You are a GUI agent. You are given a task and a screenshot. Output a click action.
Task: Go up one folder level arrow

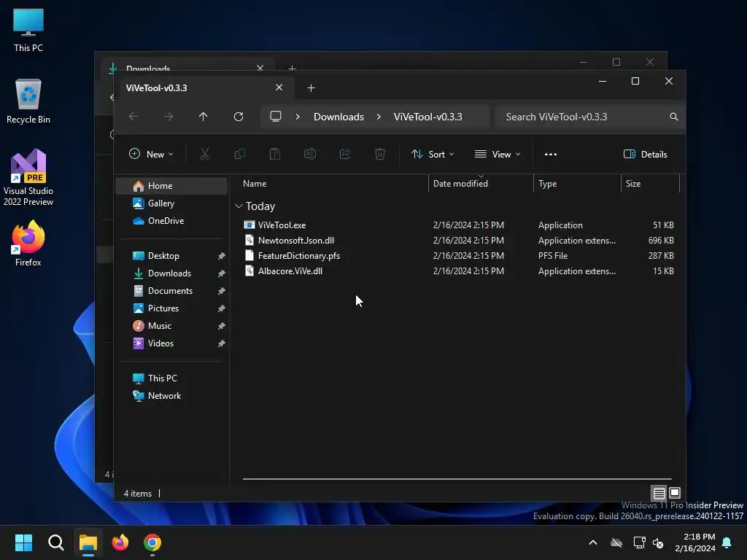coord(204,117)
